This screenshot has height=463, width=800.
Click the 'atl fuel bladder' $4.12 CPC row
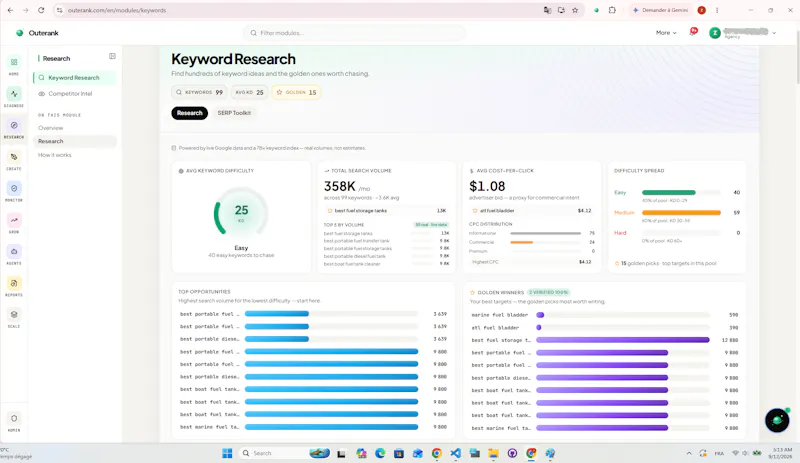pos(531,211)
